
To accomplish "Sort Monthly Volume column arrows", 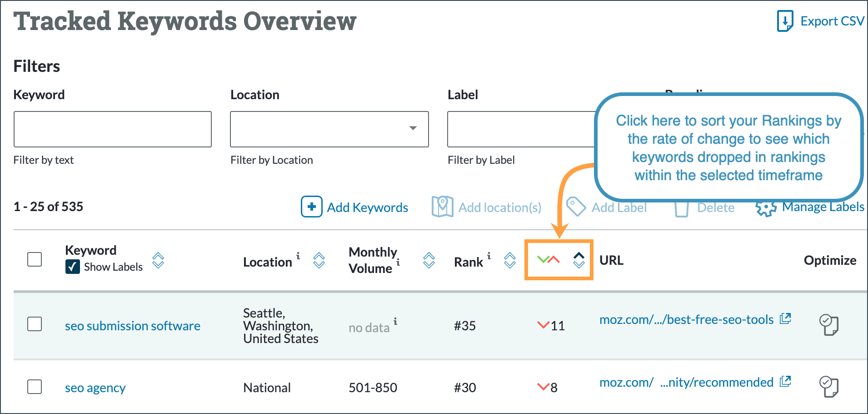I will [429, 260].
